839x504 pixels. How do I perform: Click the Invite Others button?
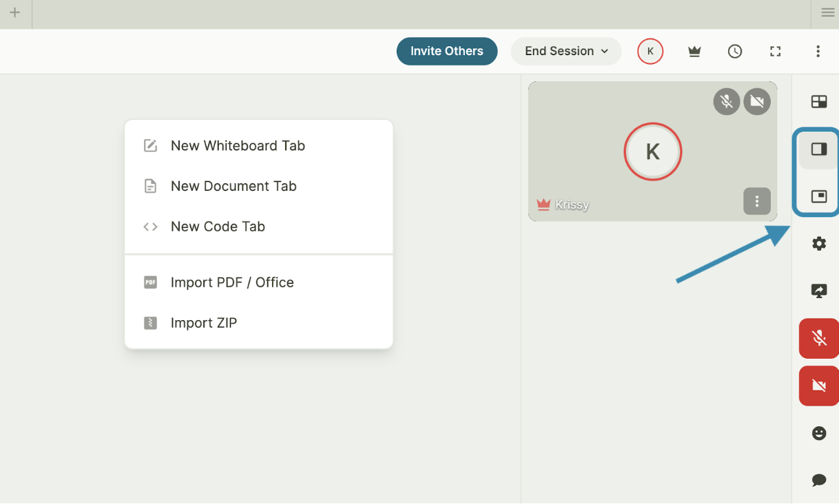tap(447, 52)
